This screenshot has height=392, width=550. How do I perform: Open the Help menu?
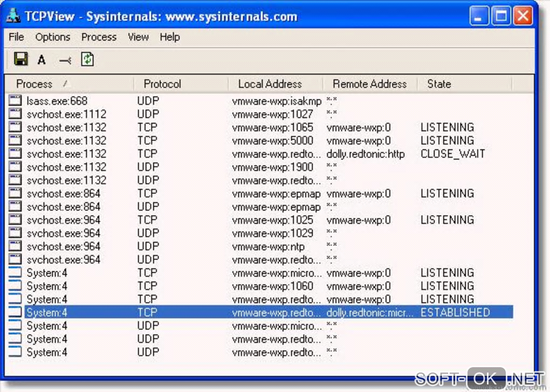tap(170, 37)
